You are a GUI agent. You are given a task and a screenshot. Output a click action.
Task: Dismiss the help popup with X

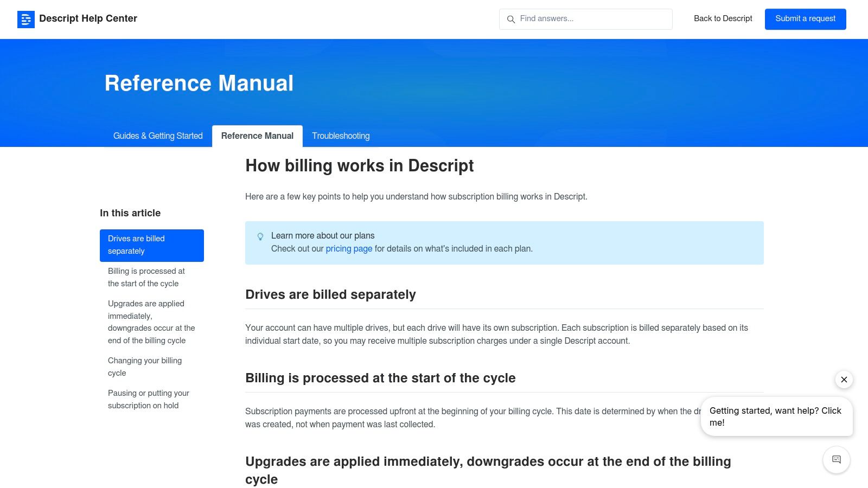[844, 380]
